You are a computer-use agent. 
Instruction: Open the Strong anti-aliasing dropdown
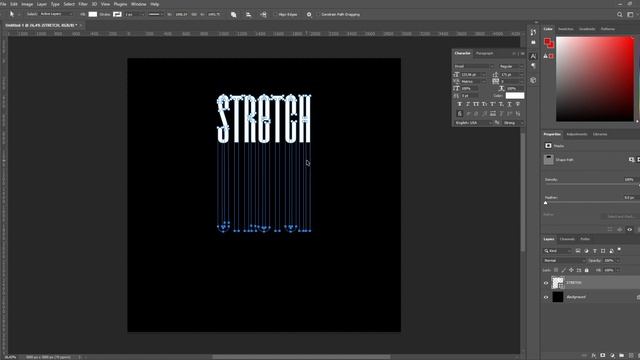pos(513,123)
